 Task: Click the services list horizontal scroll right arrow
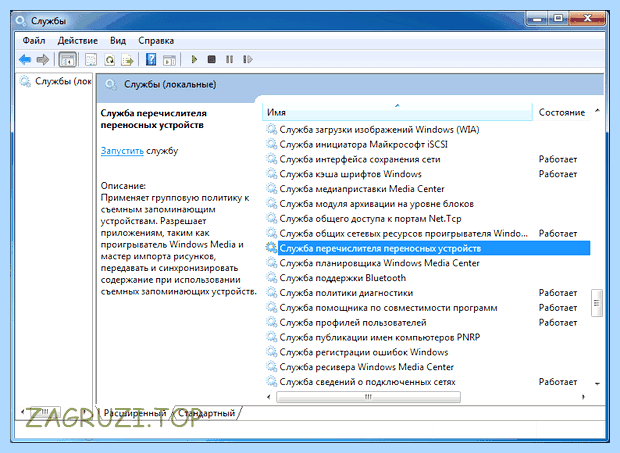[583, 397]
